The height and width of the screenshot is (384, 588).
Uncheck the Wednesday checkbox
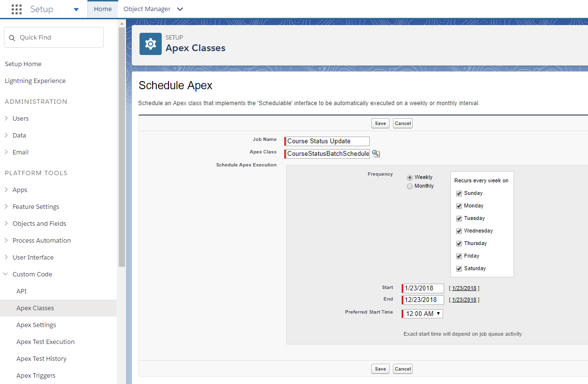(459, 231)
